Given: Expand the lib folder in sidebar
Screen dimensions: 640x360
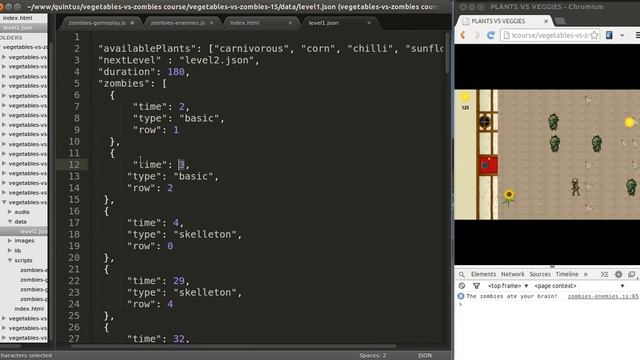Looking at the screenshot, I should (10, 250).
